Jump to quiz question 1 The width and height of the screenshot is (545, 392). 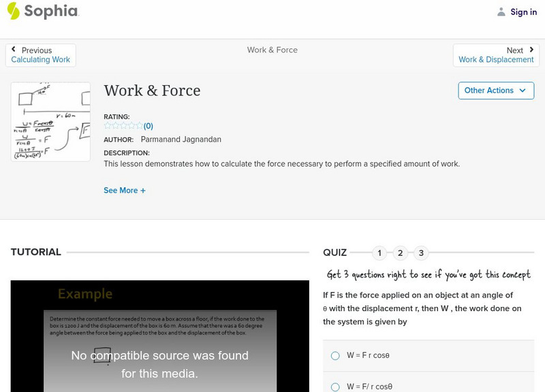tap(379, 252)
